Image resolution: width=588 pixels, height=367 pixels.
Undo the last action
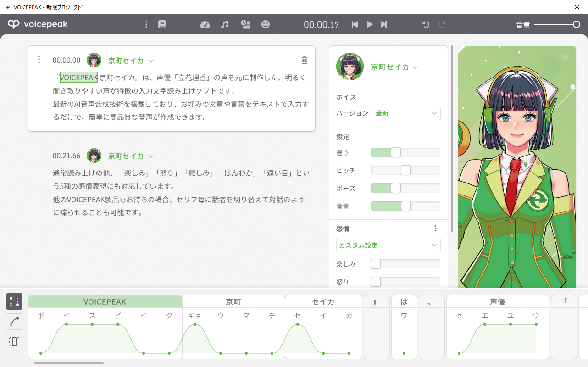tap(426, 24)
